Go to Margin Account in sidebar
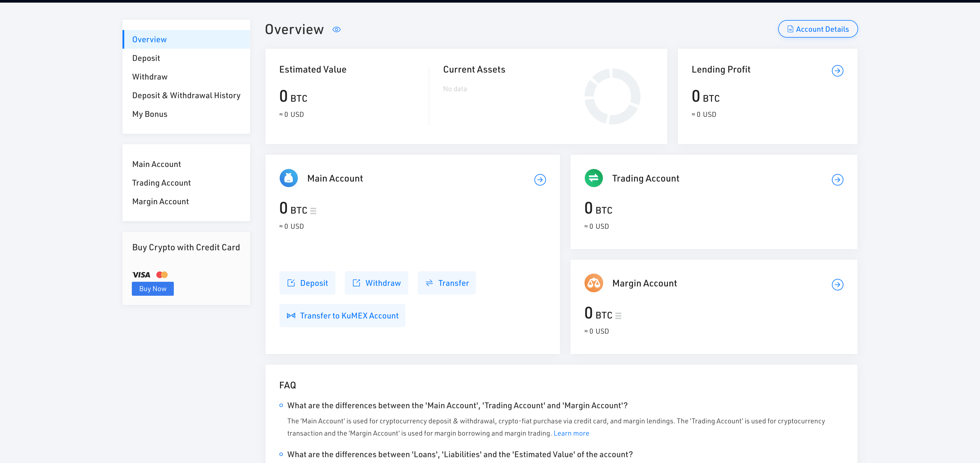980x463 pixels. [160, 201]
